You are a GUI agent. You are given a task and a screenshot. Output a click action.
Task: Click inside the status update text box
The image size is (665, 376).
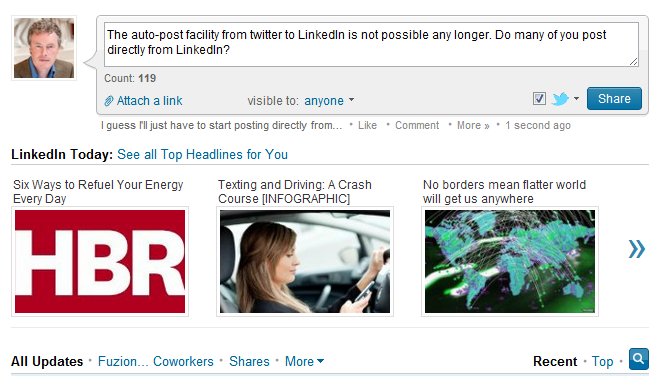pos(371,45)
